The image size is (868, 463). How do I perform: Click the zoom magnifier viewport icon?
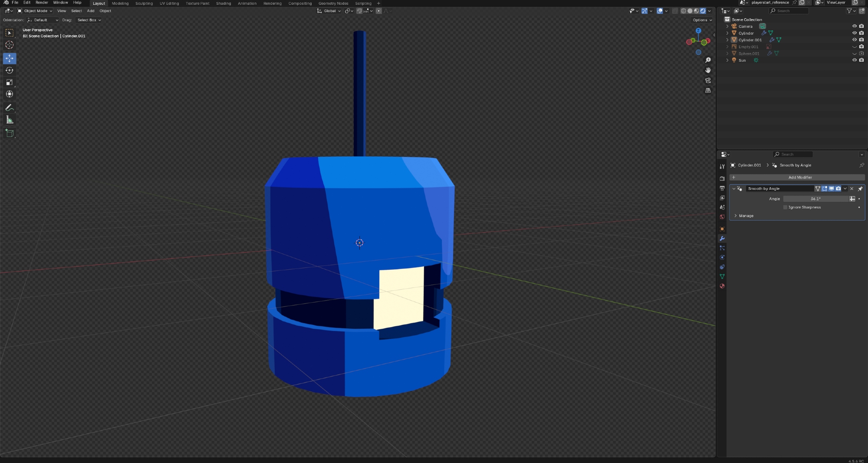click(708, 60)
